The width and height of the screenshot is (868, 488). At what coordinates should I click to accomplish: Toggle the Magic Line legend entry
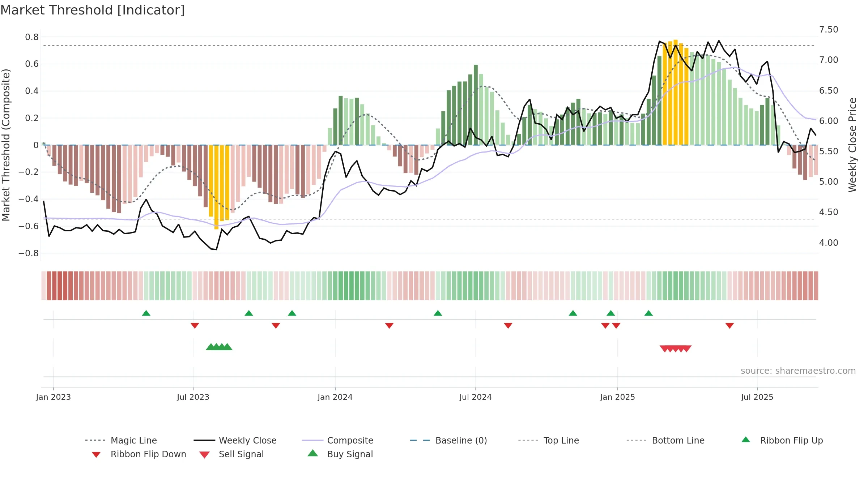[x=121, y=440]
